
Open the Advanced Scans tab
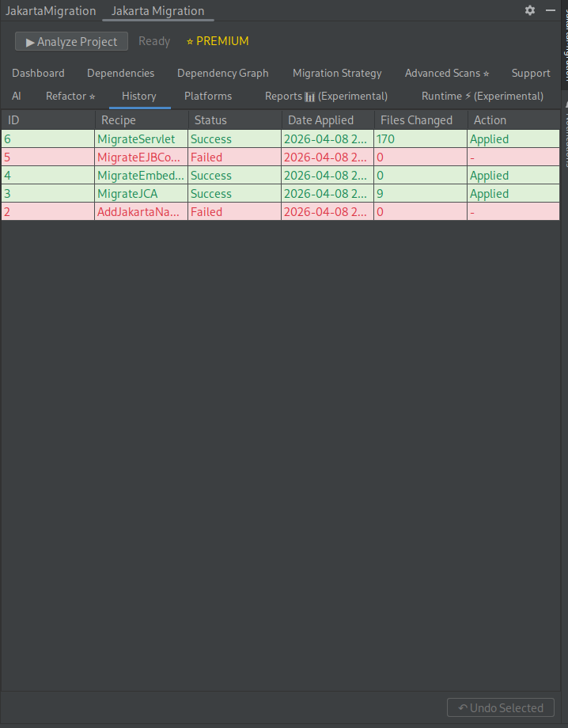tap(447, 73)
